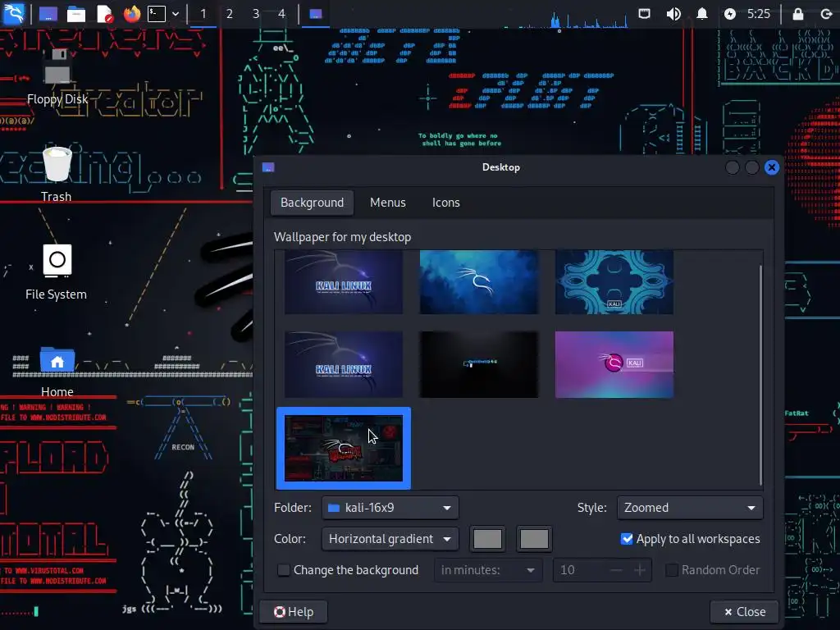Choose the blue dragon logo wallpaper
Image resolution: width=840 pixels, height=630 pixels.
pos(479,282)
